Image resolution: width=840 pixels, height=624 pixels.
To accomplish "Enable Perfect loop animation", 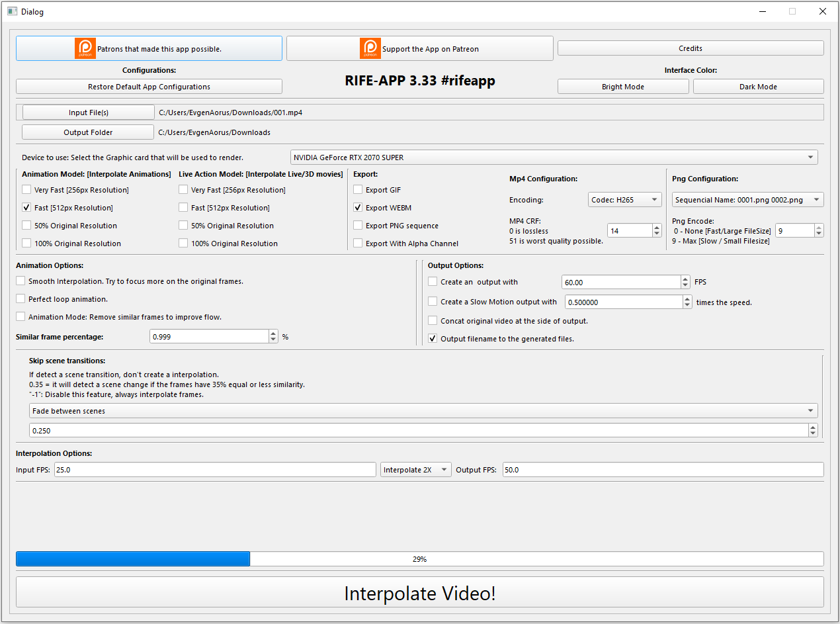I will point(21,299).
